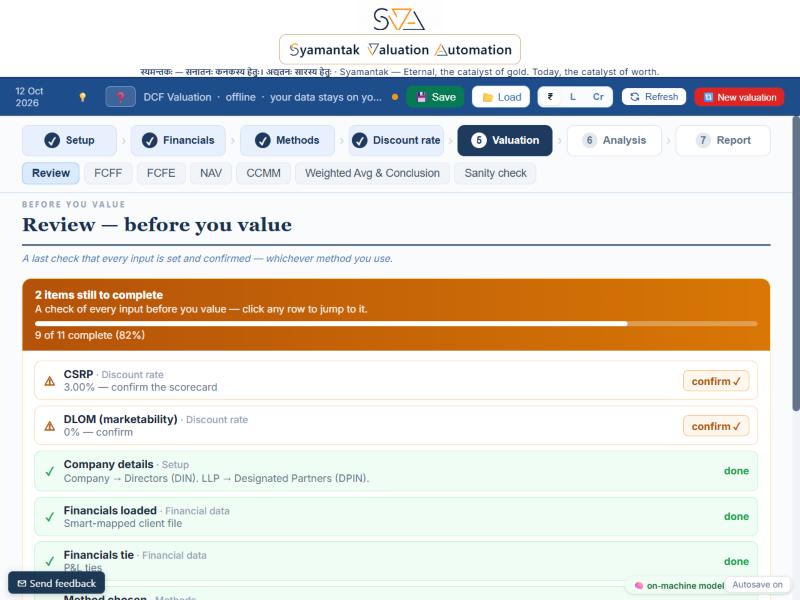800x600 pixels.
Task: Open the Sanity check sub-tab
Action: click(x=495, y=173)
